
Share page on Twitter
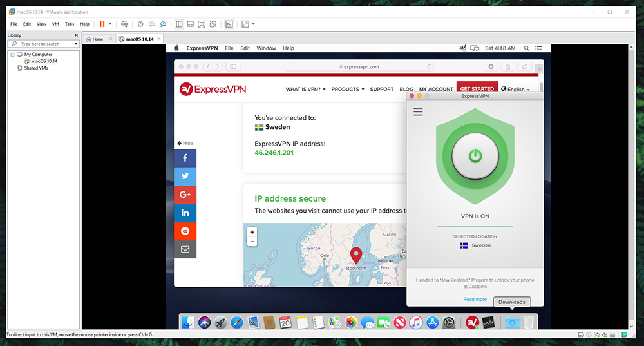[x=185, y=177]
